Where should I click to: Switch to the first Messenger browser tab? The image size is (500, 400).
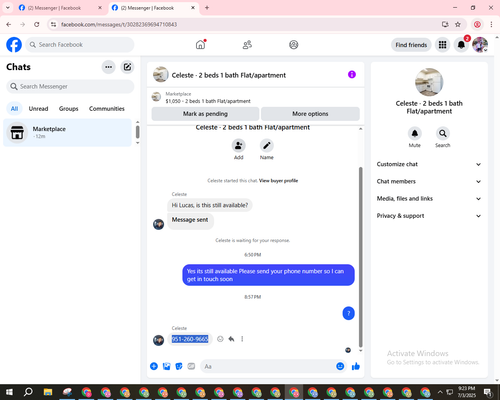pos(61,8)
